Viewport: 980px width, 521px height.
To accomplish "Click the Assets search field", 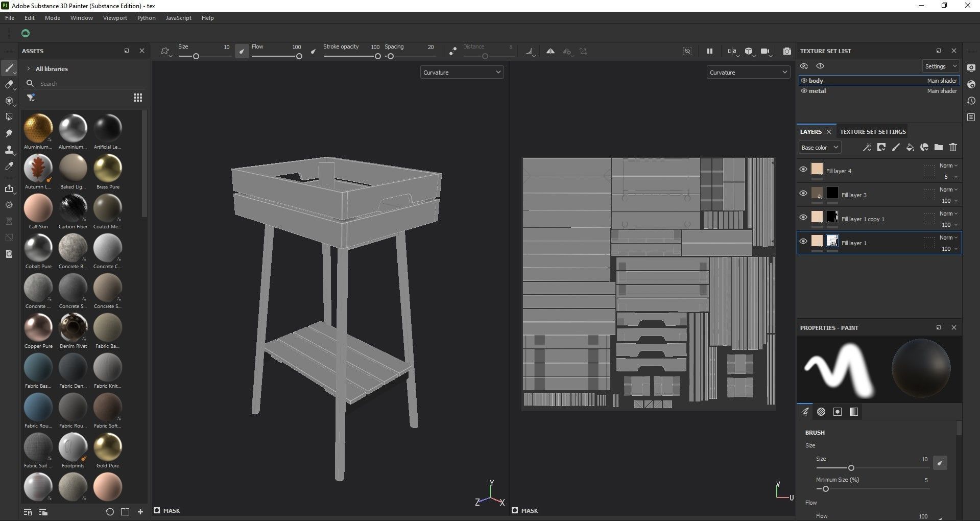I will (x=91, y=83).
